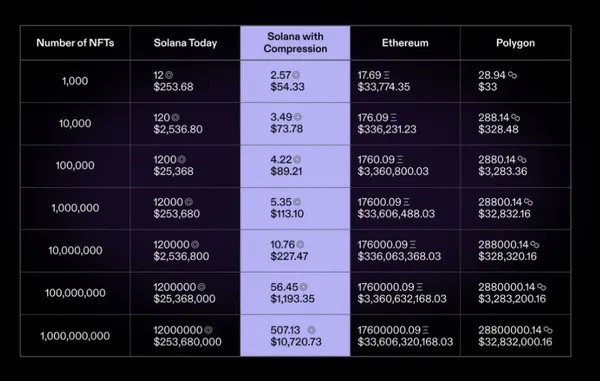
Task: Click the Ethereum symbol beside 17600000.09
Action: click(x=426, y=330)
